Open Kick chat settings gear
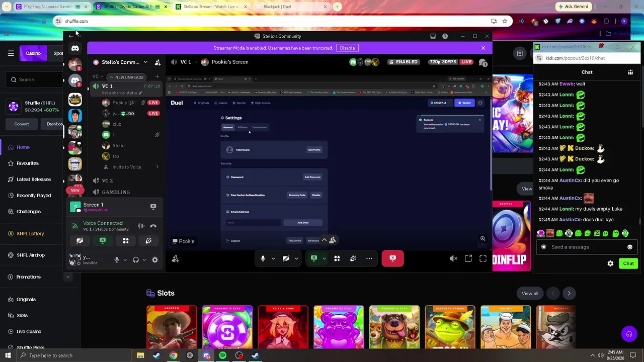This screenshot has height=362, width=644. click(x=610, y=263)
